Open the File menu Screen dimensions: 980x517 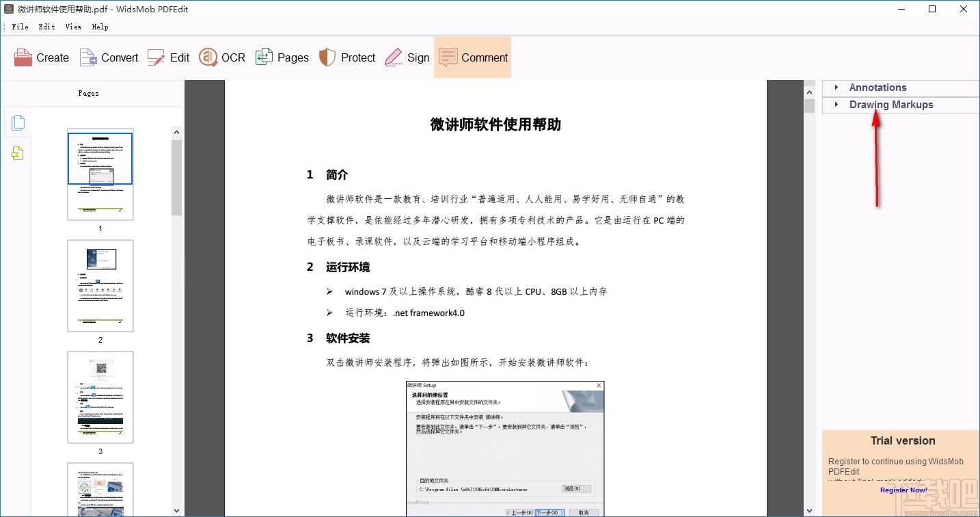pos(20,27)
